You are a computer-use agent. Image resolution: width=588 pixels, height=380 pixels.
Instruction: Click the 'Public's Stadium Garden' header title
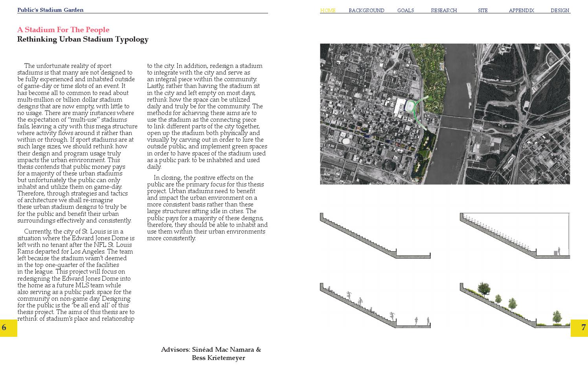(50, 10)
